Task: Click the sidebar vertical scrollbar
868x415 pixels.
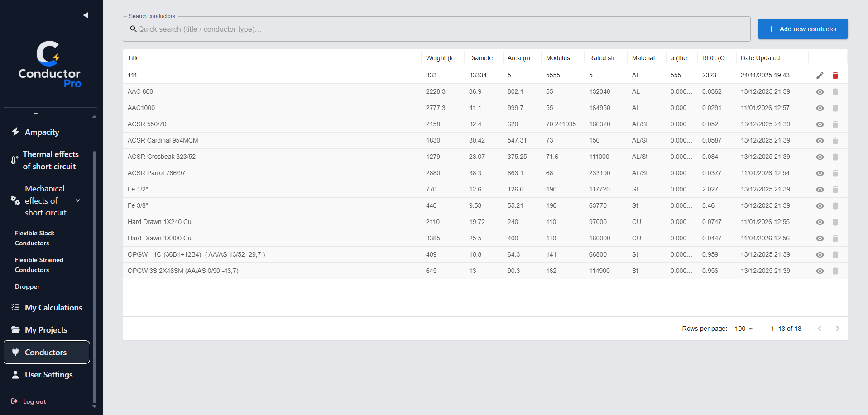Action: coord(94,276)
